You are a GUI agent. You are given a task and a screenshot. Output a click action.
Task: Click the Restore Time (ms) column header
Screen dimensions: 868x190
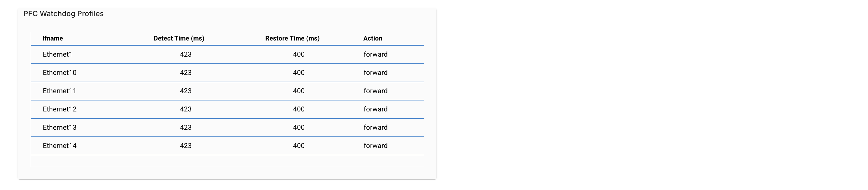coord(292,38)
